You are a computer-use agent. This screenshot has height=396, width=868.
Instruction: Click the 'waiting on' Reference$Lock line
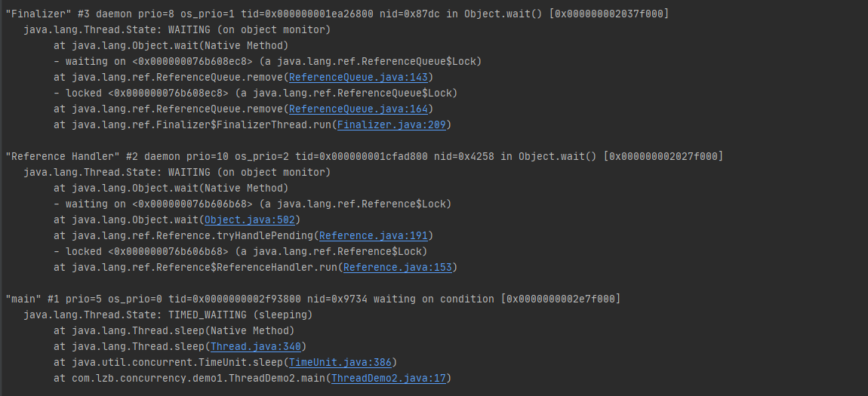[252, 204]
